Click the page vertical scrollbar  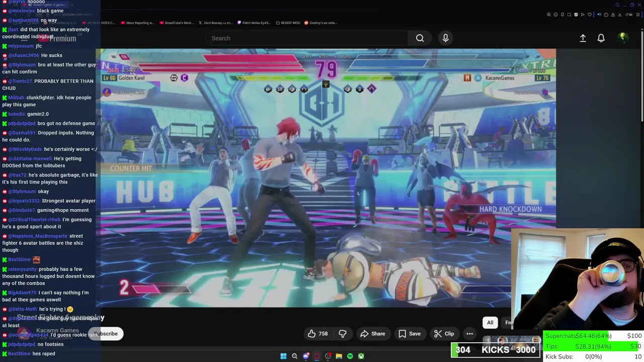coord(642,75)
